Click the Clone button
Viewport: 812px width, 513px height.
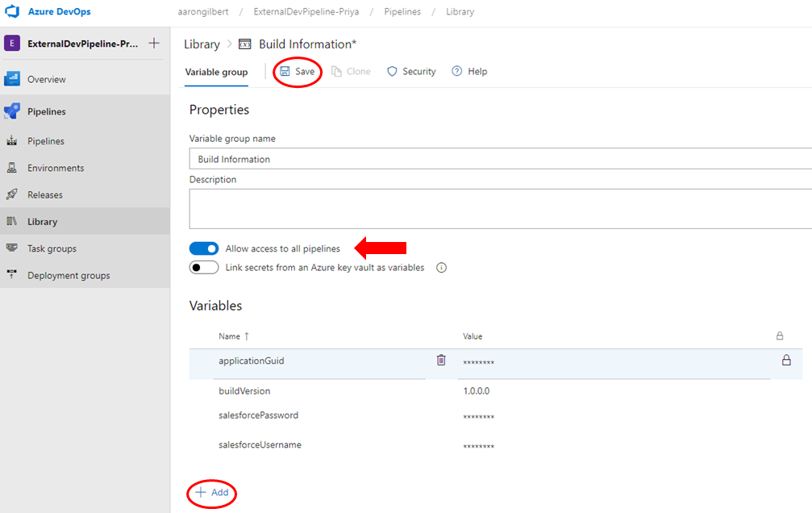pyautogui.click(x=351, y=72)
